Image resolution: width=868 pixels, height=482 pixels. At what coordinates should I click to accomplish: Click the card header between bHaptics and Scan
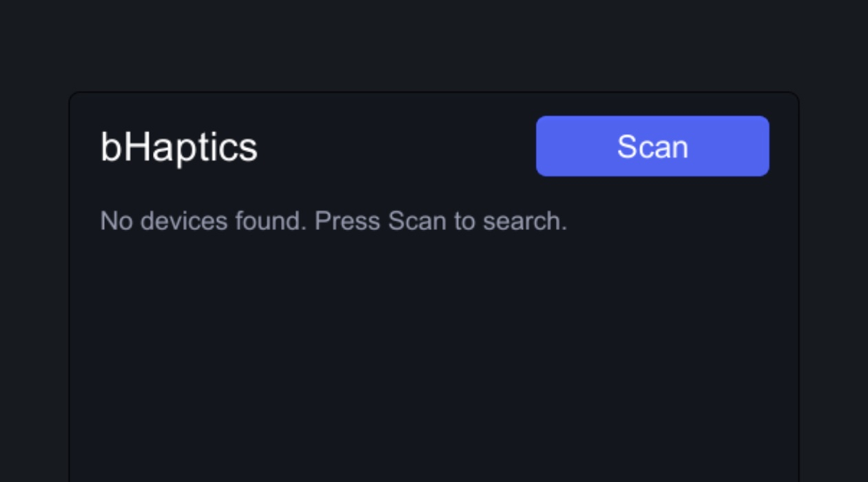397,146
